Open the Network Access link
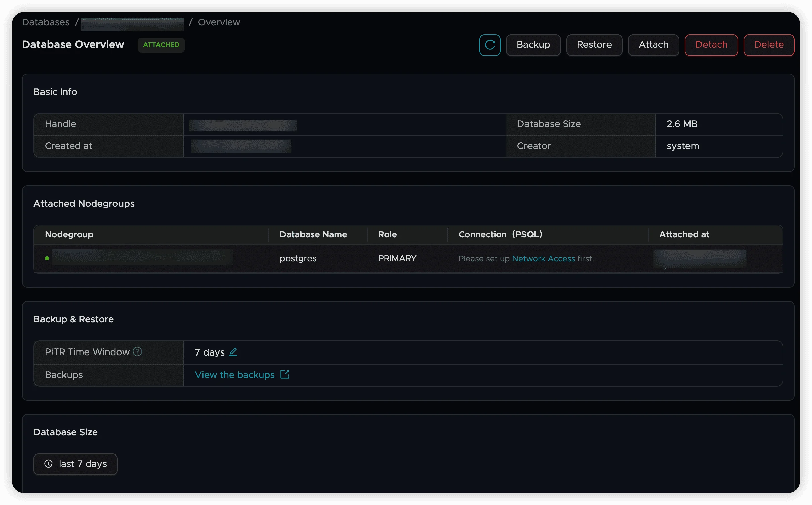This screenshot has width=812, height=505. 543,259
